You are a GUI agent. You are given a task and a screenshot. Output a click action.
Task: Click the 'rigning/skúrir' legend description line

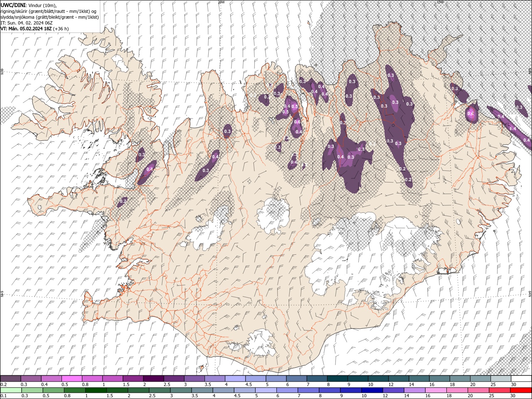pyautogui.click(x=49, y=11)
